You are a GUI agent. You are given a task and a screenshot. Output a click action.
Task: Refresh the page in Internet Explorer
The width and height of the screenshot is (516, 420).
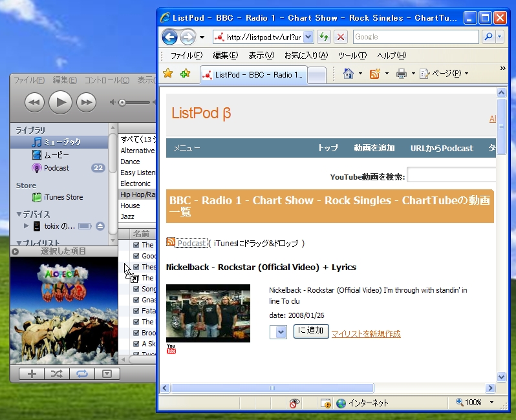pyautogui.click(x=324, y=37)
